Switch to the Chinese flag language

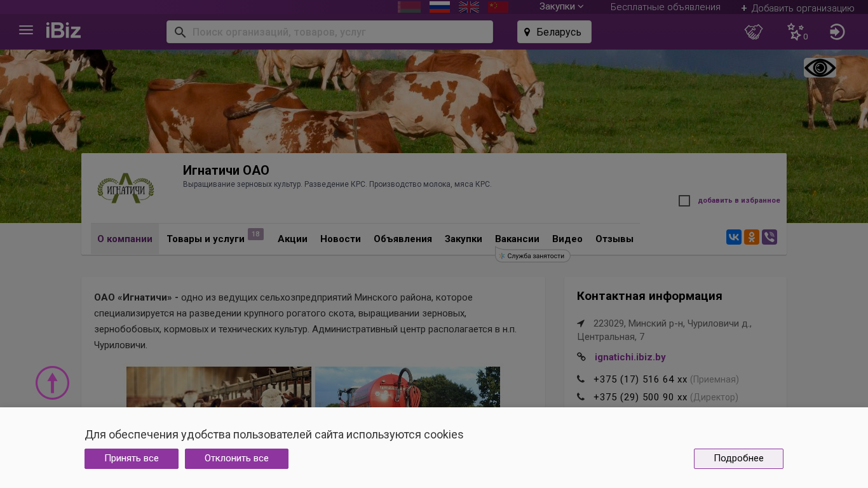click(498, 7)
